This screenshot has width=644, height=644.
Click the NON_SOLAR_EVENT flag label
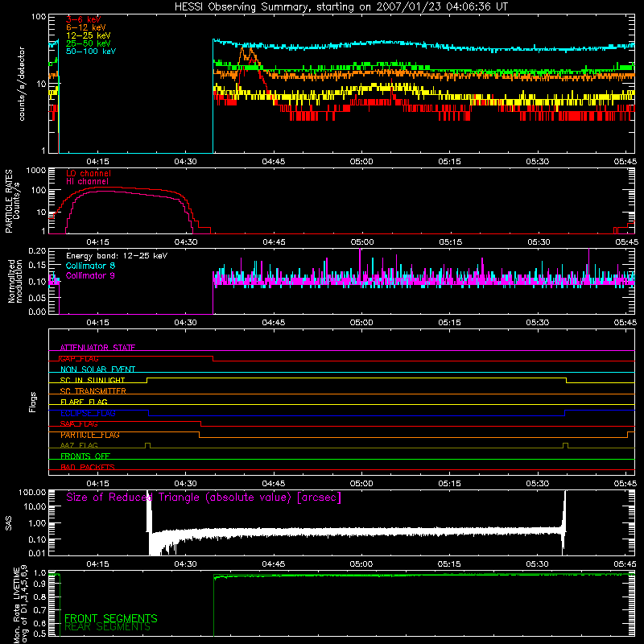[97, 369]
